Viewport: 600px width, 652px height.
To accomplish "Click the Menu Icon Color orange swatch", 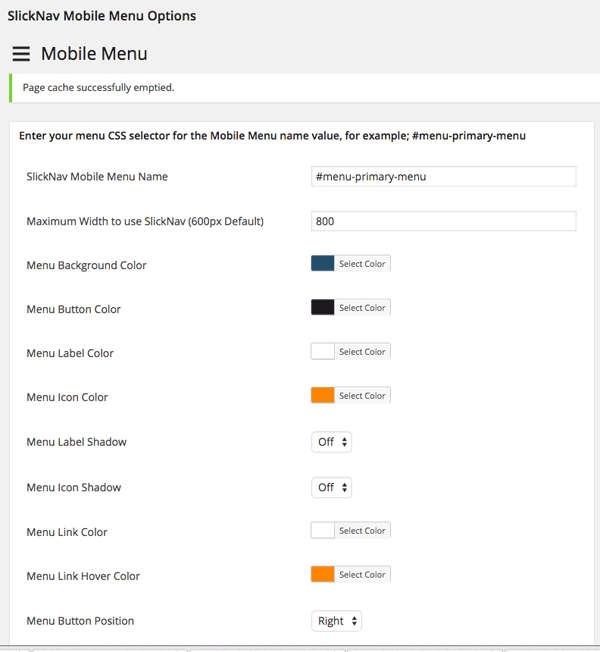I will [323, 396].
